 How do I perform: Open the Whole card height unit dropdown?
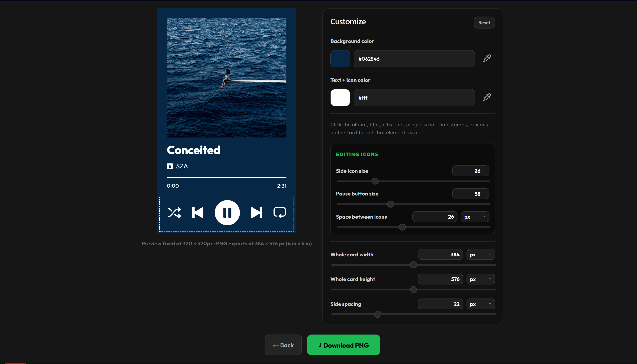click(x=481, y=279)
